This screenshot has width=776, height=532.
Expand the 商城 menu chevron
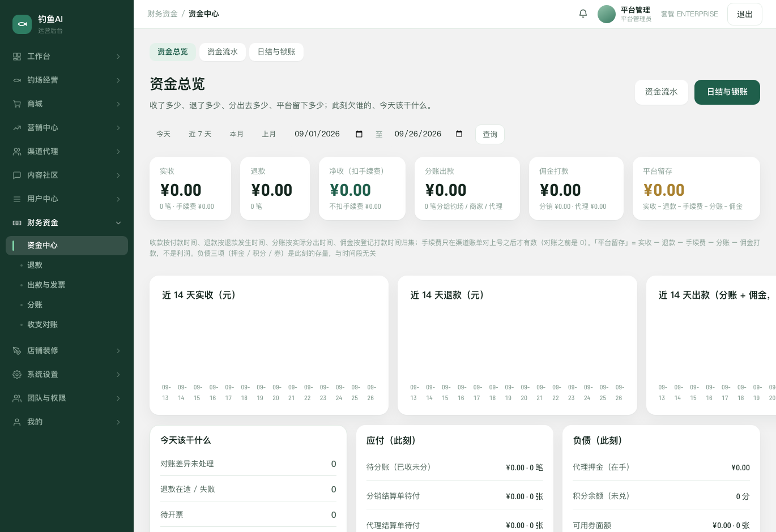(x=118, y=104)
